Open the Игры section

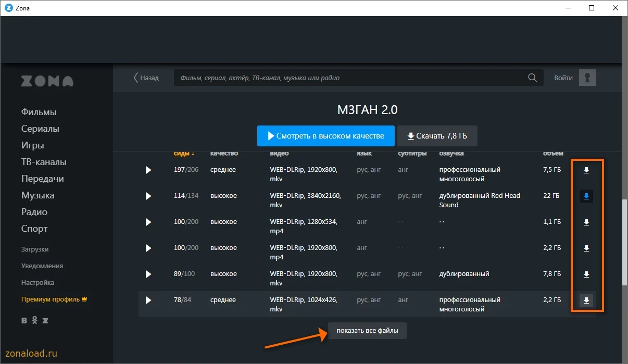tap(33, 145)
